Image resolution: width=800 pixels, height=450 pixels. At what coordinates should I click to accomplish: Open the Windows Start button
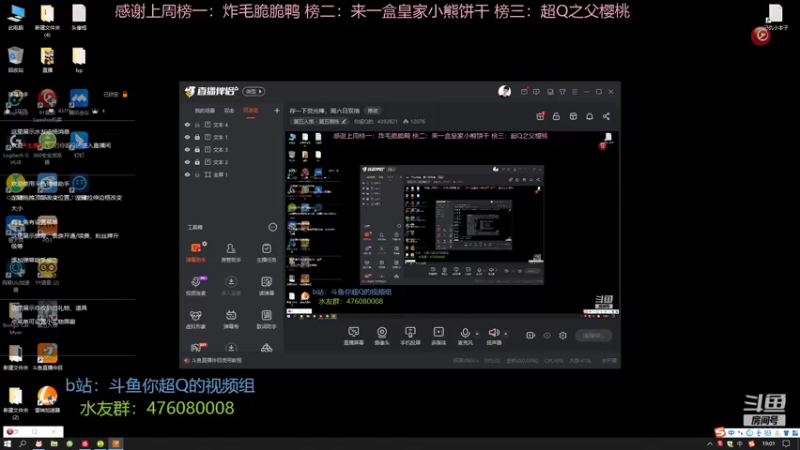click(7, 444)
